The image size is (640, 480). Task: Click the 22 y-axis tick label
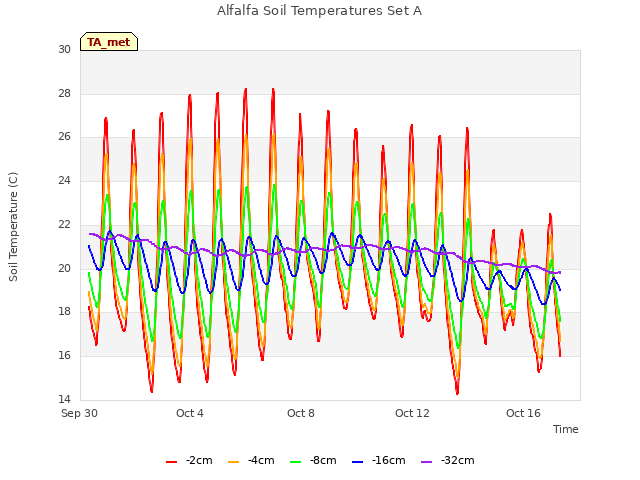[64, 224]
